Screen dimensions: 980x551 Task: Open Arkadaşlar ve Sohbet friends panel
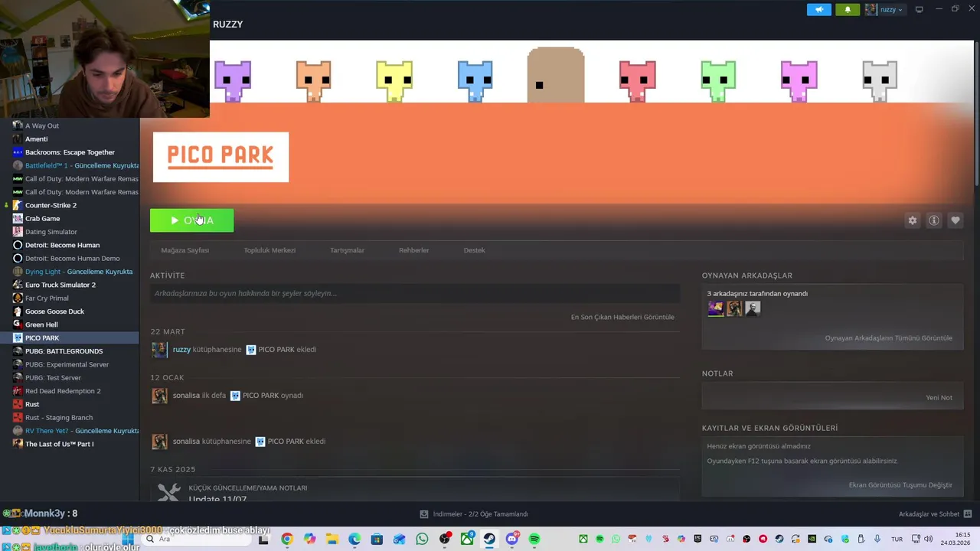929,514
